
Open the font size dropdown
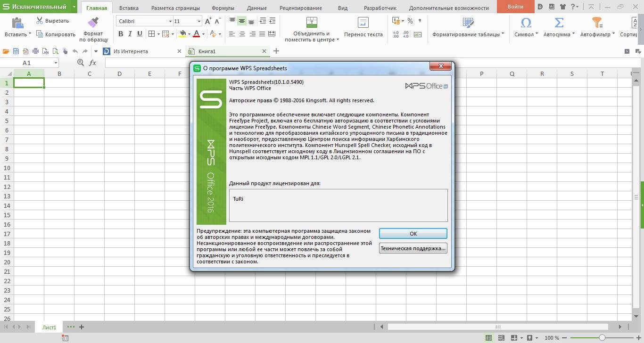pyautogui.click(x=199, y=21)
